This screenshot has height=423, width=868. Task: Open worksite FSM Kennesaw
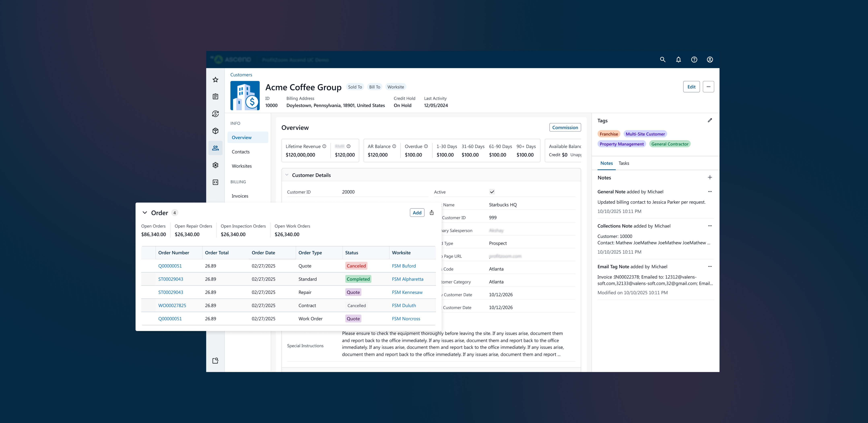[407, 292]
